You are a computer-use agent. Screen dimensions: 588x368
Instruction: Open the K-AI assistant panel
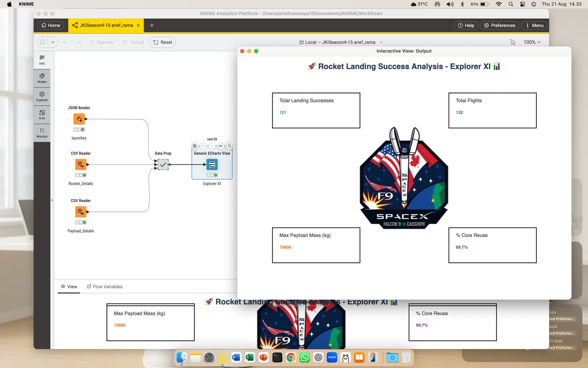(42, 115)
